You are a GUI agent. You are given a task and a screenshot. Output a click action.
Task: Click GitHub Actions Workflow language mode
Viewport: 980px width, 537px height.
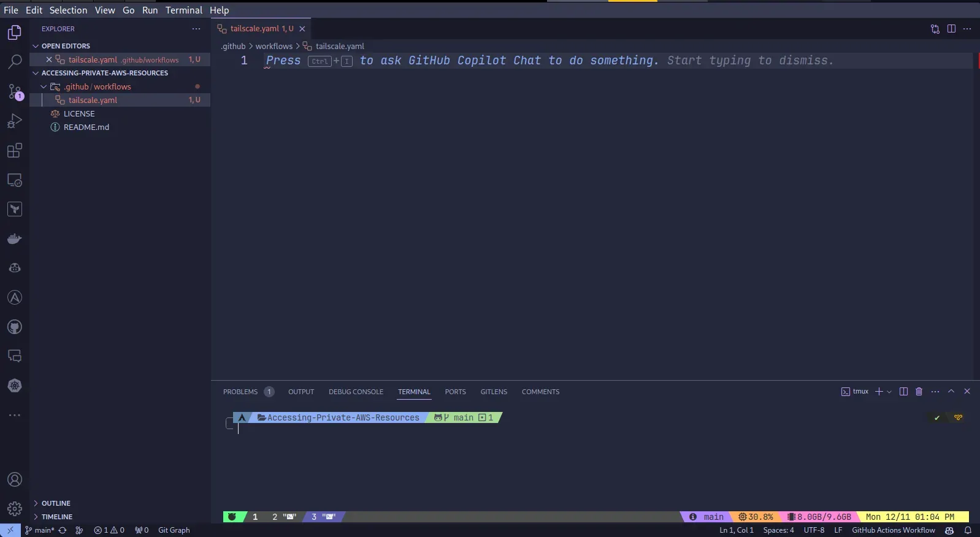893,530
